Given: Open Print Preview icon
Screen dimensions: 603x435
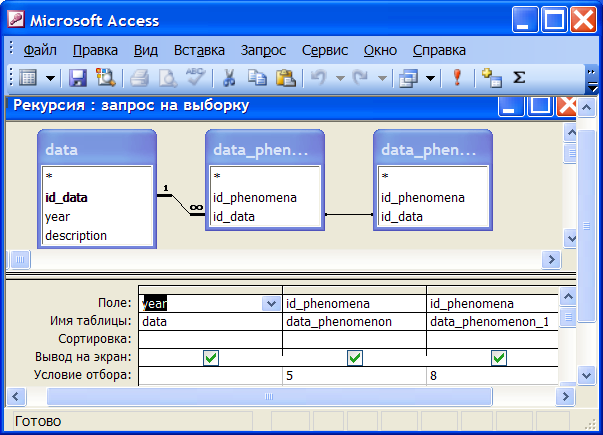Looking at the screenshot, I should point(168,78).
